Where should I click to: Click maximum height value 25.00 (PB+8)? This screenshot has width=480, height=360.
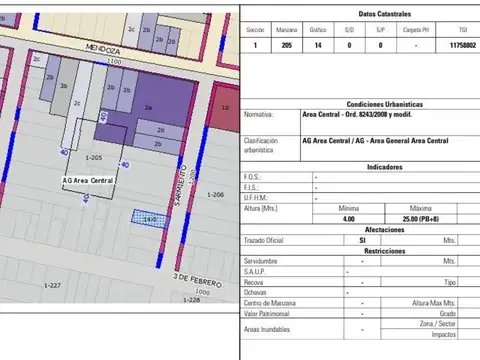pyautogui.click(x=421, y=219)
